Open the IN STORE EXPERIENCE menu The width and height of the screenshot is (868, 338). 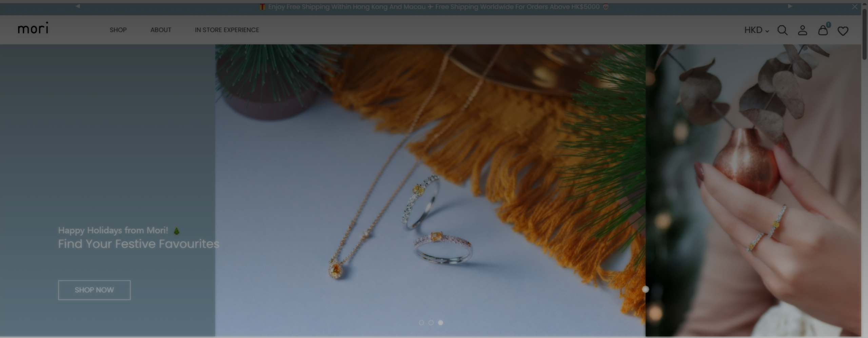226,30
